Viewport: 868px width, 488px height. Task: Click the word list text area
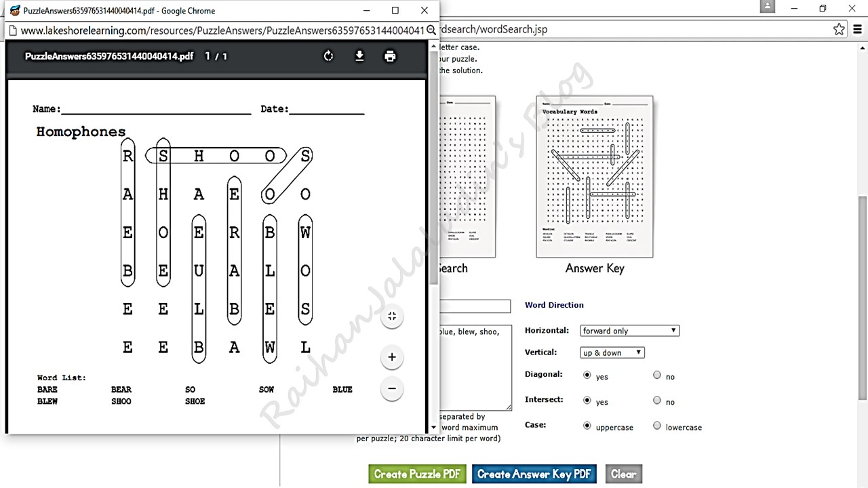pos(475,368)
